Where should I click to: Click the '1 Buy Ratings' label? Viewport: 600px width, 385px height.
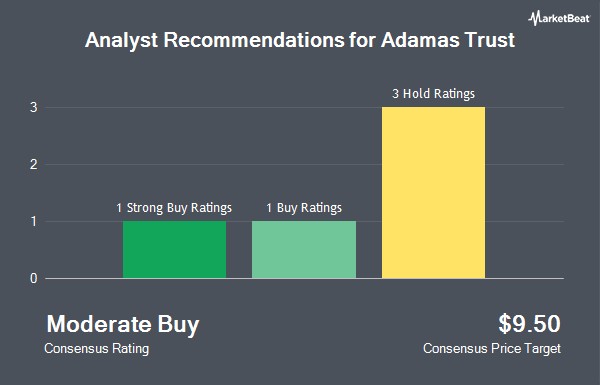point(304,208)
